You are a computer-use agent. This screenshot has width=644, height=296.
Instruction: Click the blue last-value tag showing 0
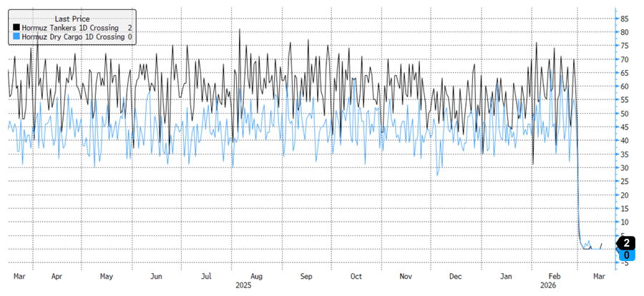tap(627, 255)
